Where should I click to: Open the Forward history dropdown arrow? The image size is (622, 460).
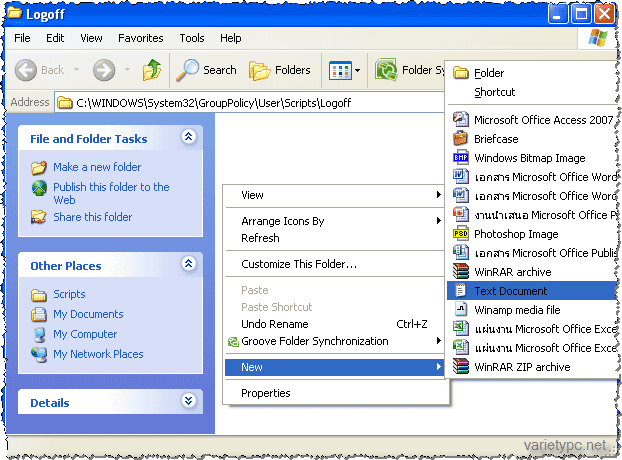click(x=127, y=70)
